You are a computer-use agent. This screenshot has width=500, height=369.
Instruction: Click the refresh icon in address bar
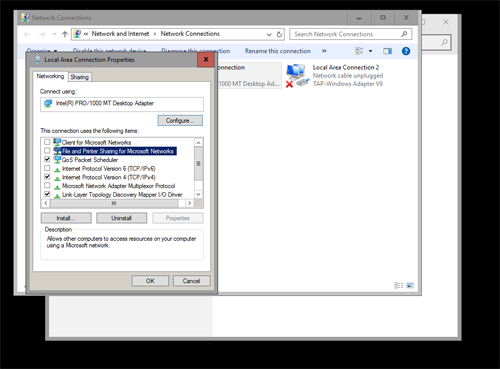[279, 34]
